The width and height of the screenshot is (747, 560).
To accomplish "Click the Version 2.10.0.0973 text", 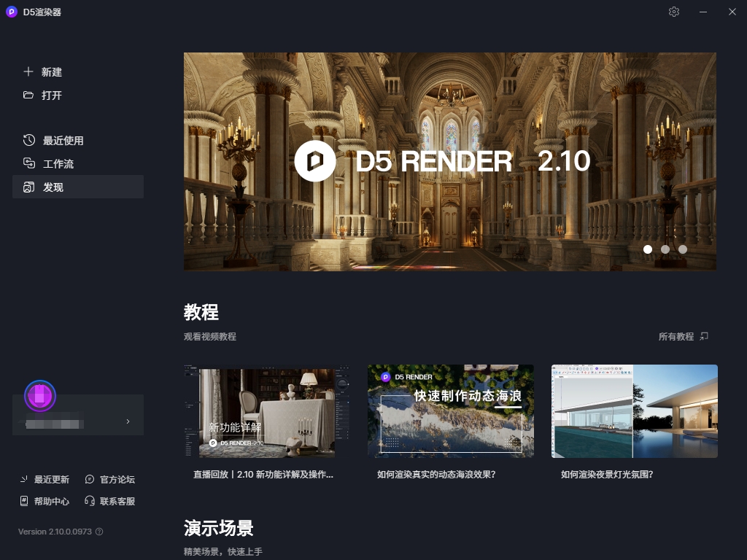I will (x=55, y=532).
